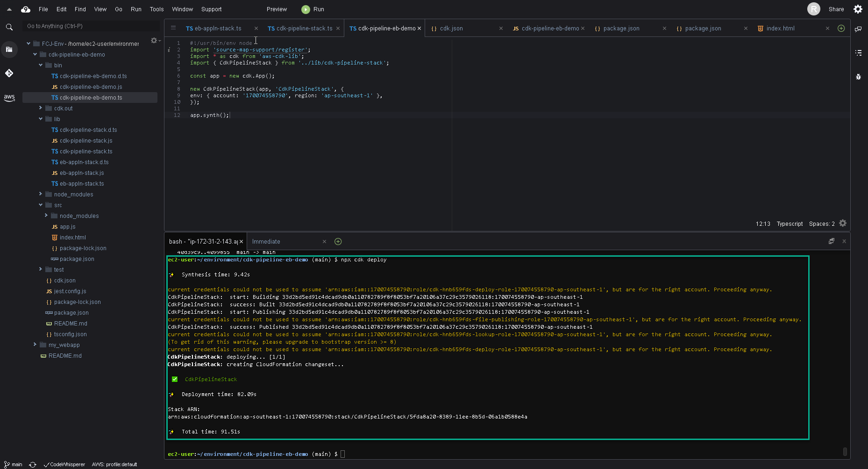Open the AWS Toolkit sidebar icon

[x=9, y=98]
